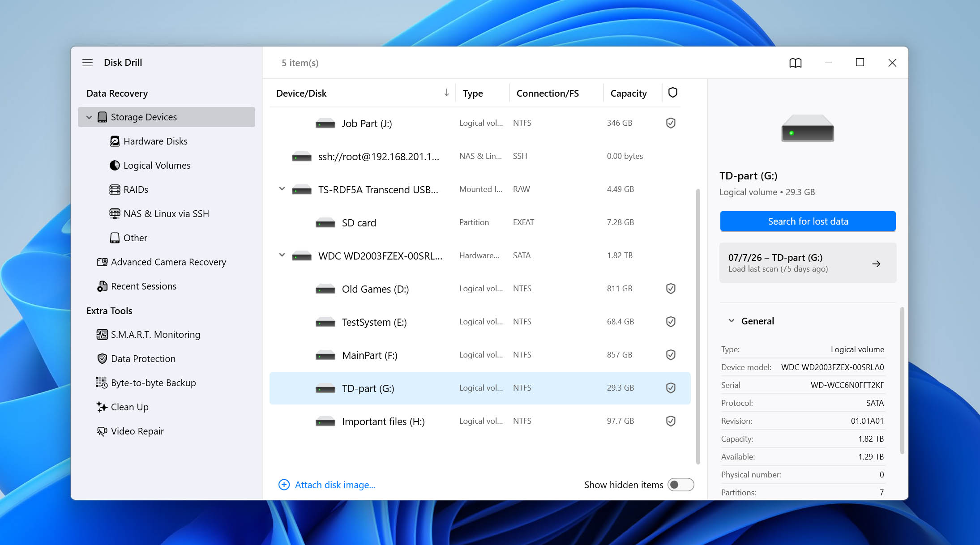The image size is (980, 545).
Task: Open the hamburger menu next to Disk Drill
Action: point(87,63)
